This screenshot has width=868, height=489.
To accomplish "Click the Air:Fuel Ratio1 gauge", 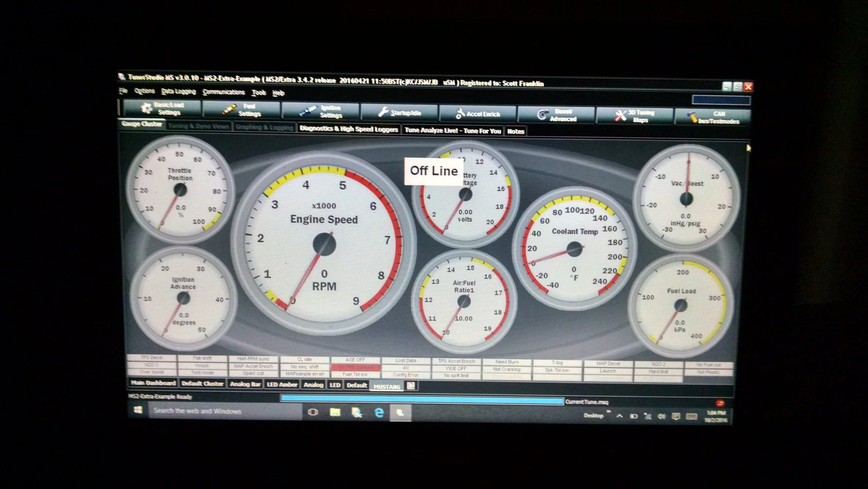I will pyautogui.click(x=464, y=301).
